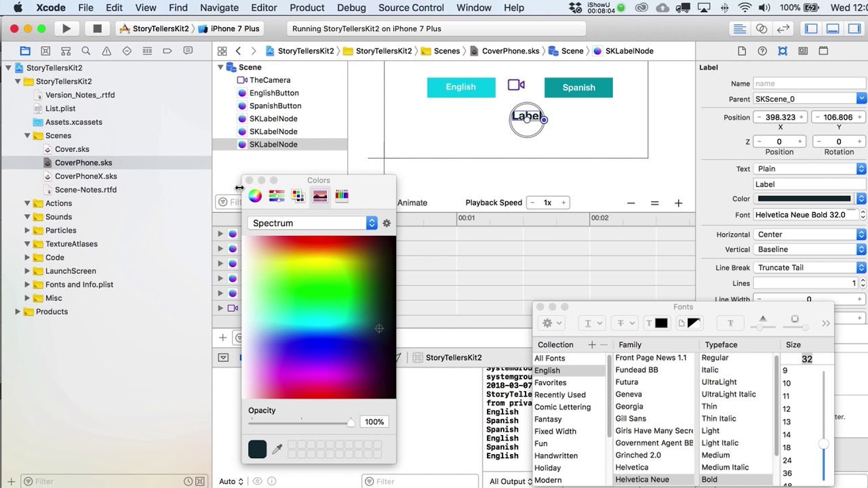Open the Source Control menu

[x=411, y=7]
